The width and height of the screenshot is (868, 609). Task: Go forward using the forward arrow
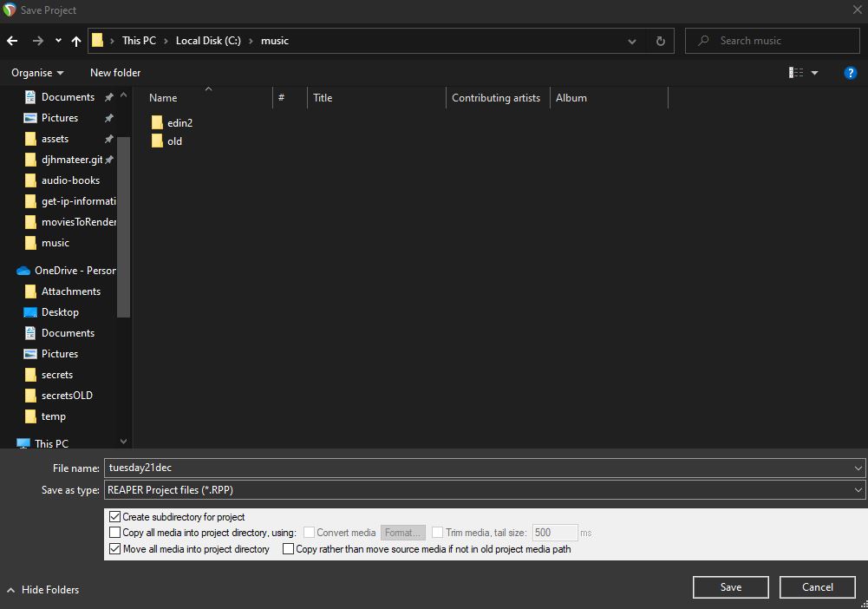point(37,41)
